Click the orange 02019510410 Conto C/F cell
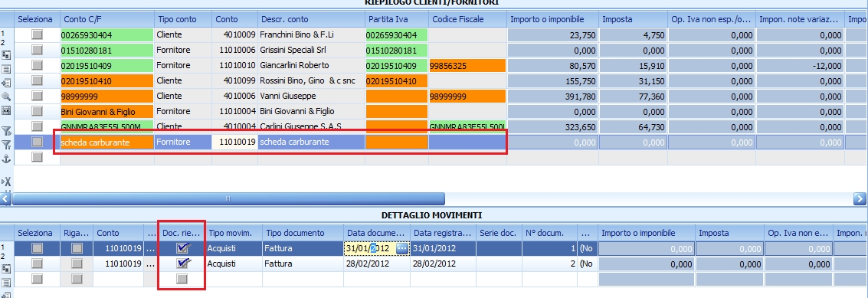The image size is (868, 298). point(106,81)
